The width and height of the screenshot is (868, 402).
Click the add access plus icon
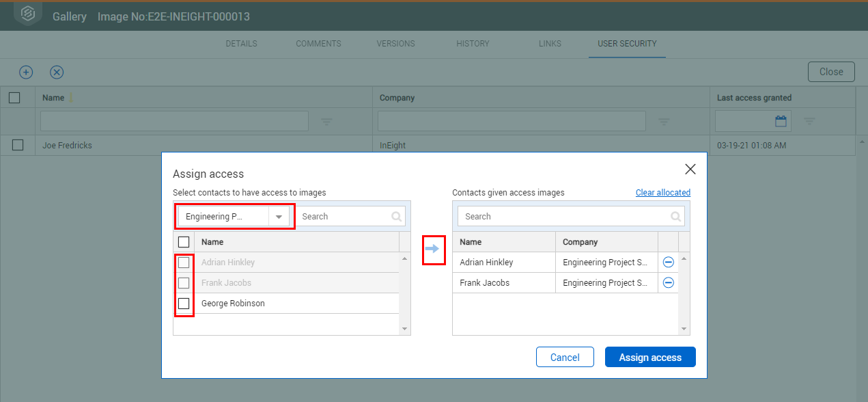click(x=25, y=72)
